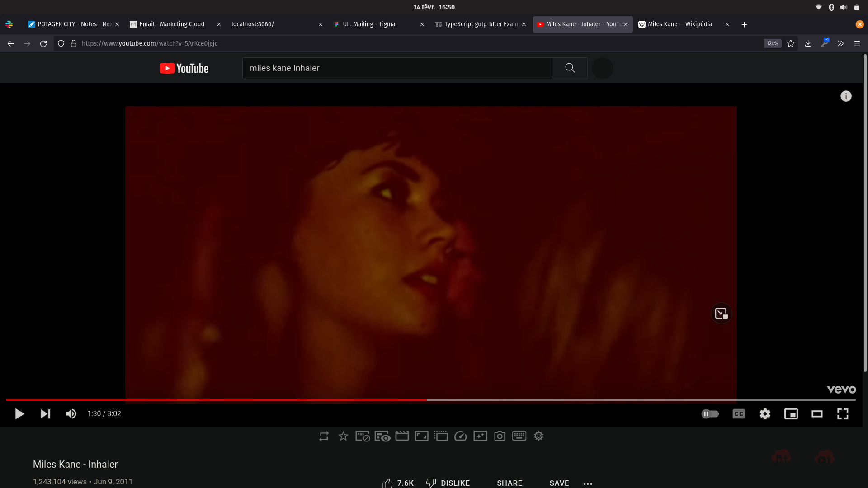Click the popup player overlay icon
This screenshot has height=488, width=868.
721,313
